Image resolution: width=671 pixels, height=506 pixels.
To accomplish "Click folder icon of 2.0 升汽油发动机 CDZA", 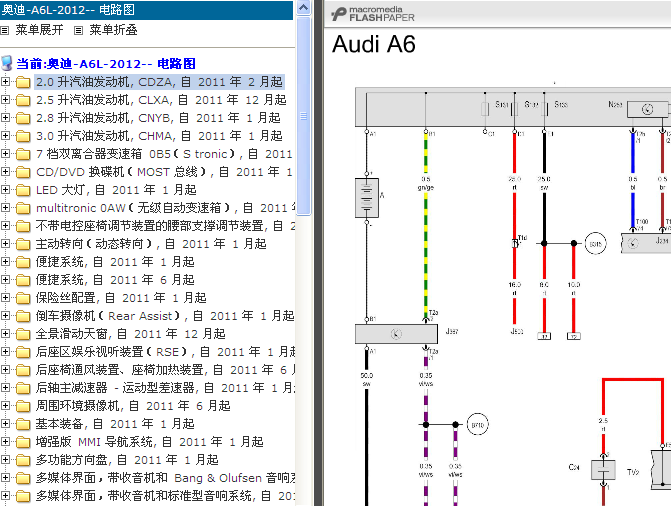I will pos(23,82).
